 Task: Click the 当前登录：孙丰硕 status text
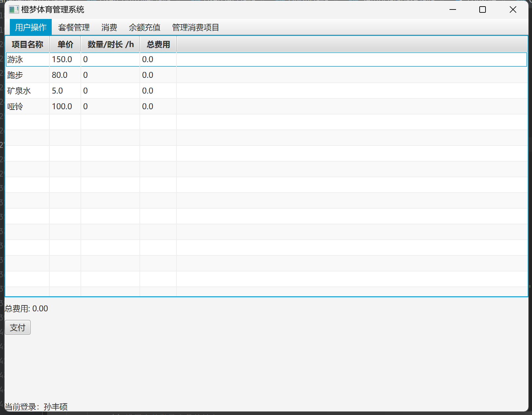tap(36, 407)
